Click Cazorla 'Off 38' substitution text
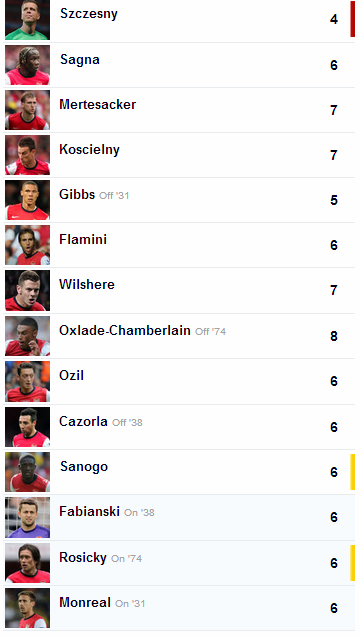The height and width of the screenshot is (636, 360). click(x=127, y=423)
